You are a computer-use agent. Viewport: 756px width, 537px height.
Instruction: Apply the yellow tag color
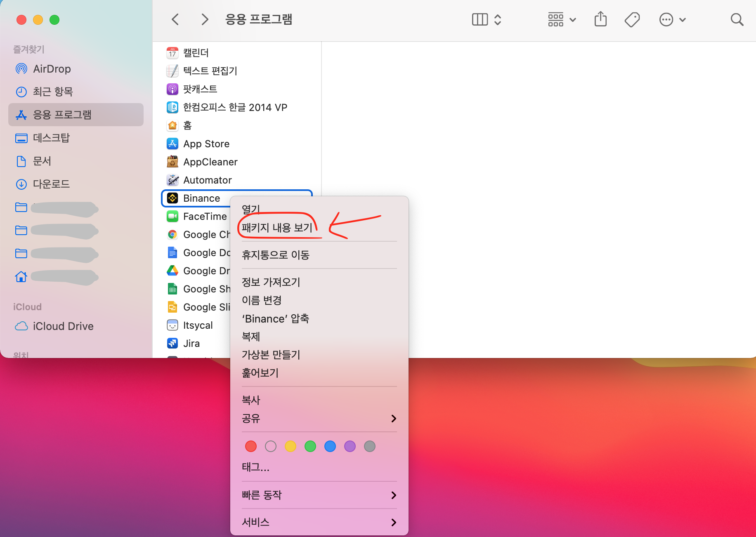291,446
